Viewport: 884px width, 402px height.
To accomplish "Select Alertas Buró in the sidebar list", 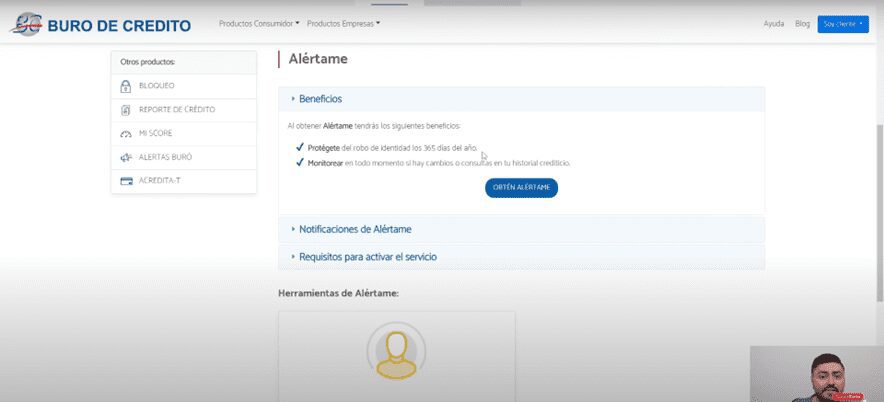I will click(x=165, y=157).
